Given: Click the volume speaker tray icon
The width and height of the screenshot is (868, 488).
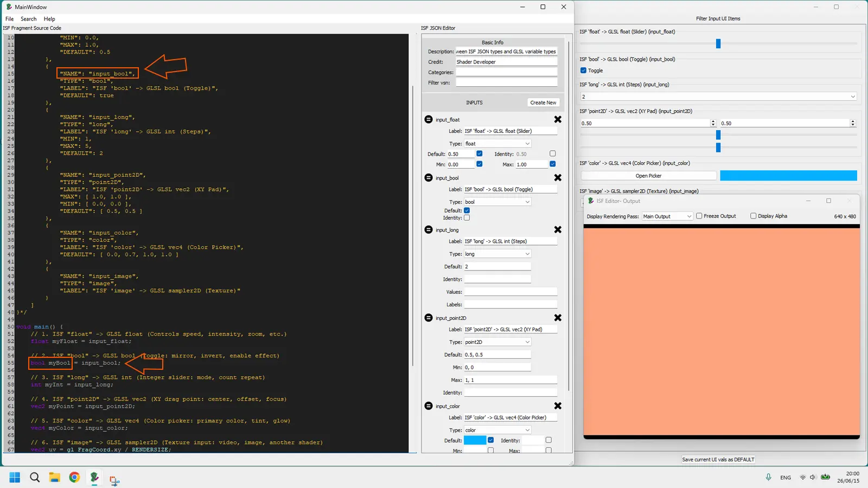Looking at the screenshot, I should (x=813, y=477).
